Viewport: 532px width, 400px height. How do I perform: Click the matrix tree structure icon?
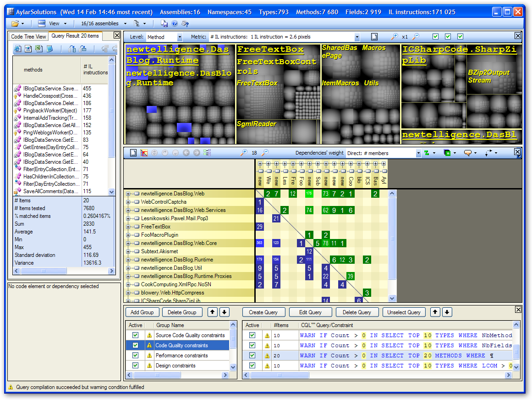coord(207,153)
